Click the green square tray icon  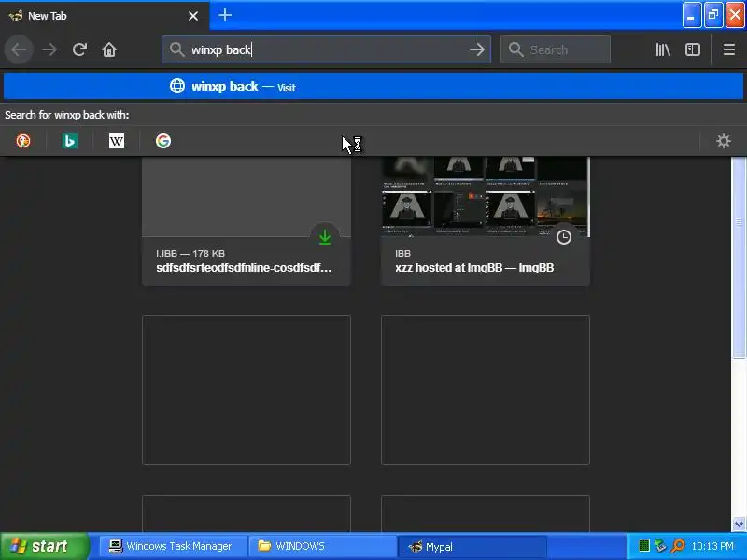click(x=644, y=546)
